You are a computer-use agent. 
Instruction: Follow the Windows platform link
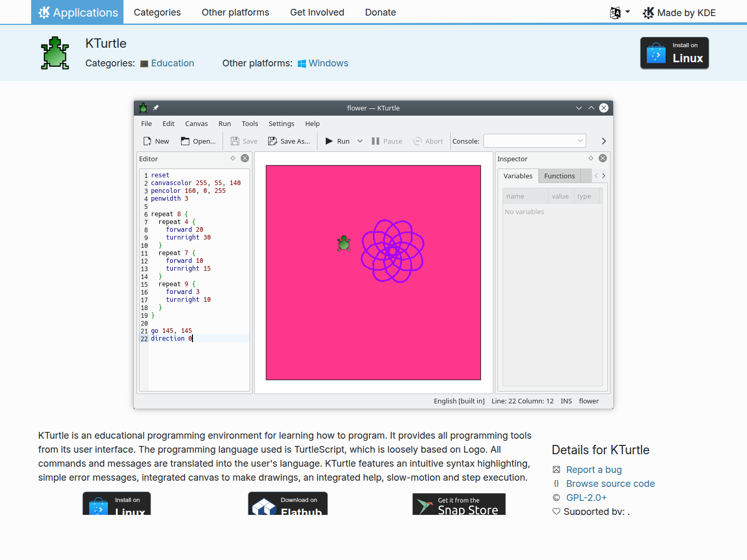(328, 63)
